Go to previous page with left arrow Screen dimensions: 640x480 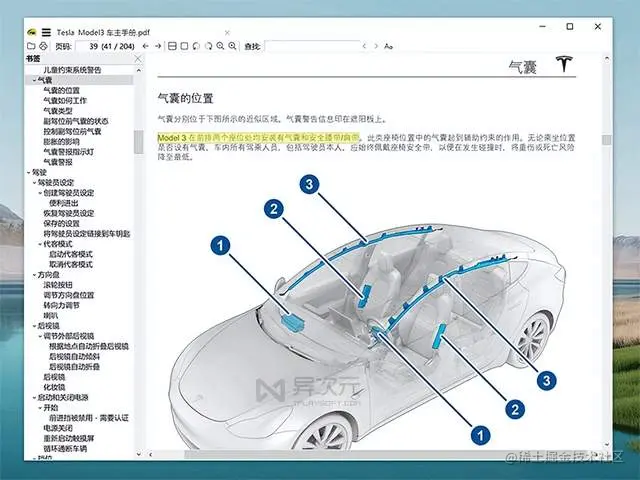click(x=145, y=46)
